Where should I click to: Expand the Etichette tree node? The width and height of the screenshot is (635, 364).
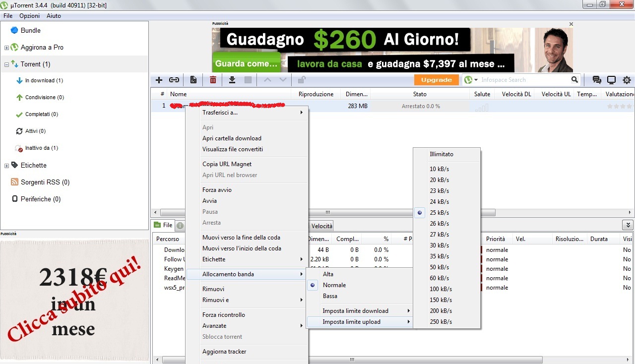coord(6,166)
